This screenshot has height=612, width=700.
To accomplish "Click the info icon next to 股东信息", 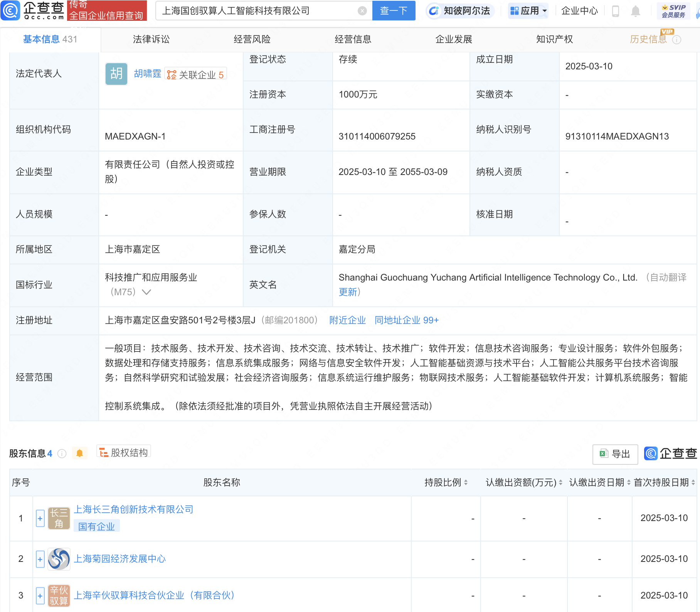I will [x=62, y=454].
